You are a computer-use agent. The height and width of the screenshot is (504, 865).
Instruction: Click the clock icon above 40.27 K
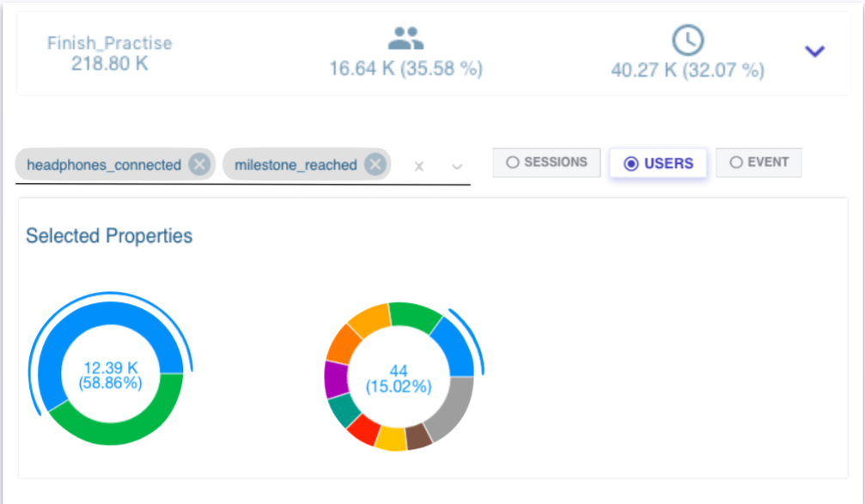[x=687, y=39]
